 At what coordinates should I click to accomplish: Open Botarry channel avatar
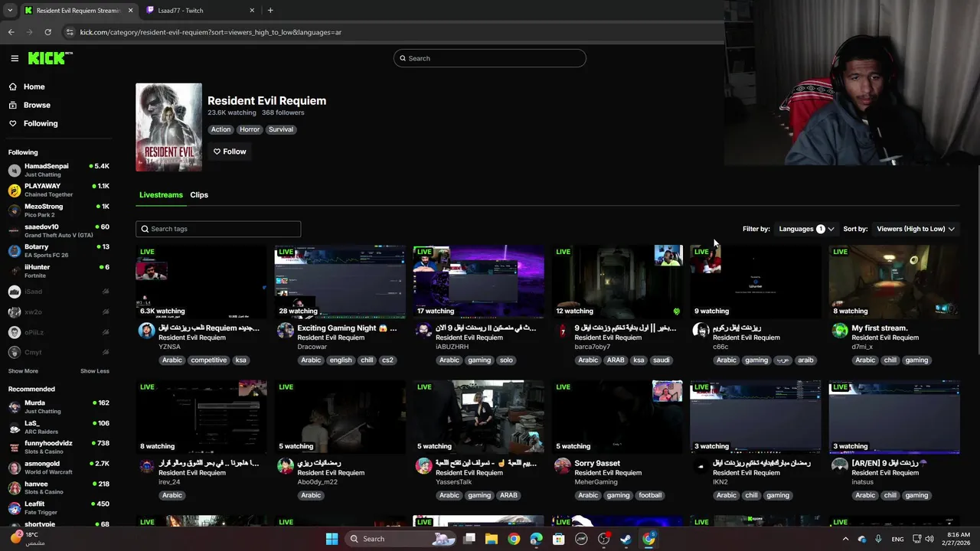15,251
